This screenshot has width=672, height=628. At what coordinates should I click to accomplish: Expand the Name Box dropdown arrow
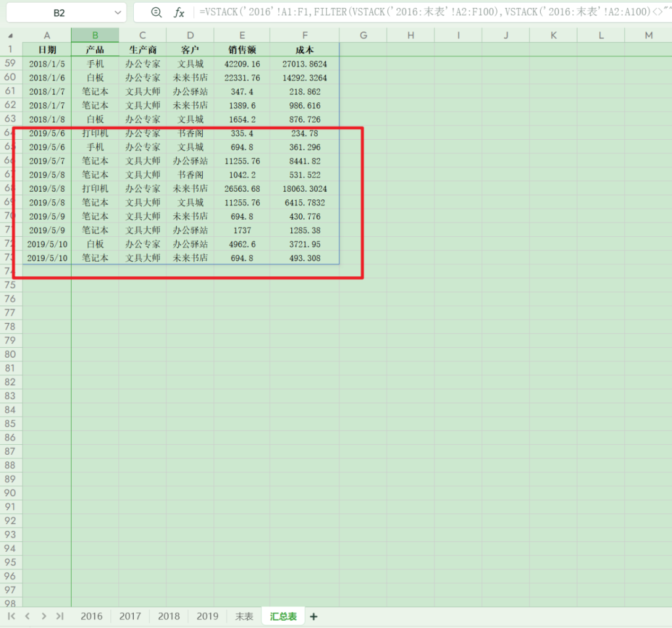tap(117, 12)
